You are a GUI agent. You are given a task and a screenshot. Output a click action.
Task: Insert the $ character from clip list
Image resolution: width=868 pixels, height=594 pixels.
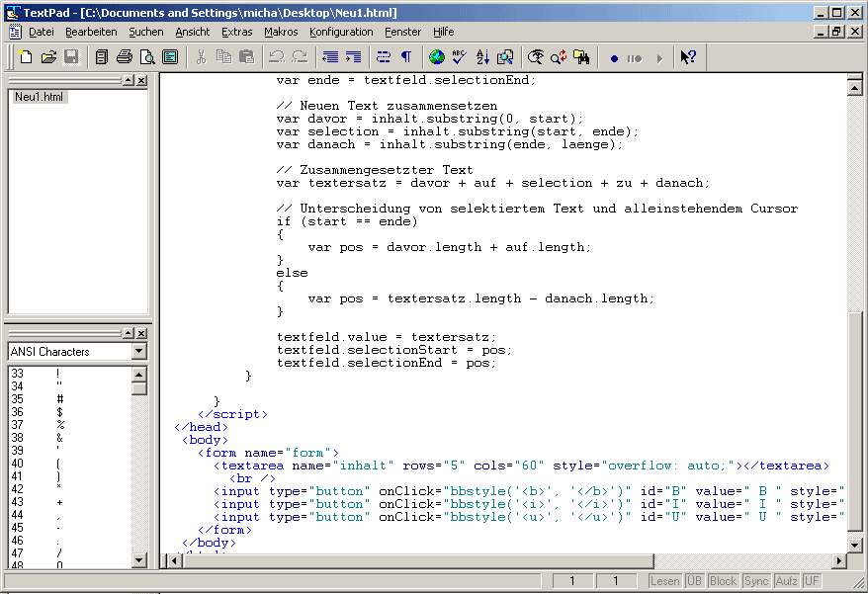click(60, 412)
